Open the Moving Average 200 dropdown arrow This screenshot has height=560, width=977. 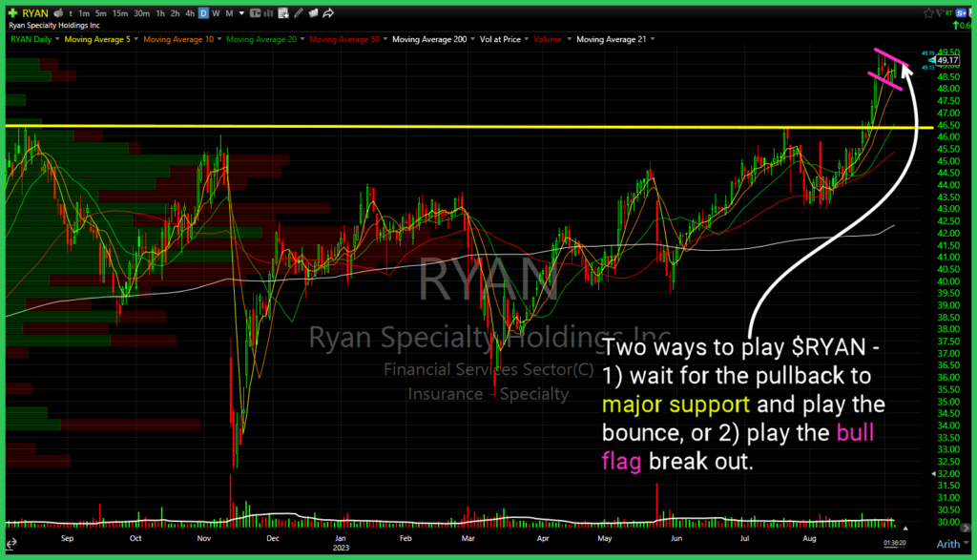click(472, 39)
